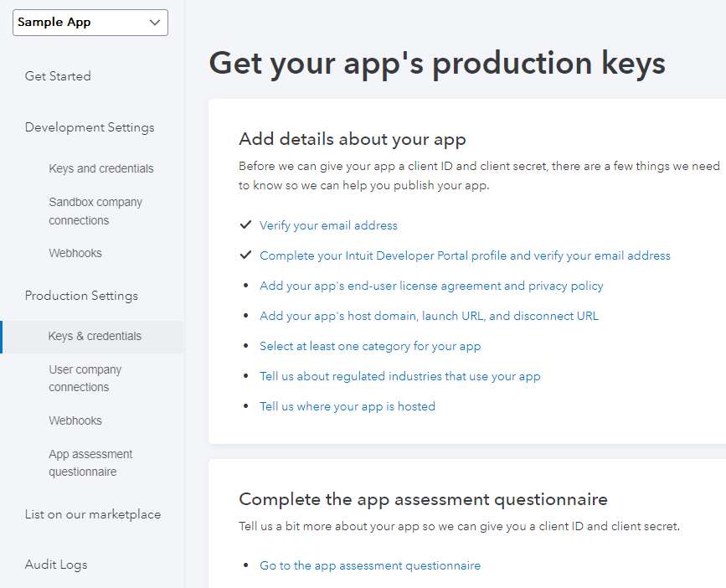The width and height of the screenshot is (726, 588).
Task: Open host domain, launch URL link
Action: [429, 316]
